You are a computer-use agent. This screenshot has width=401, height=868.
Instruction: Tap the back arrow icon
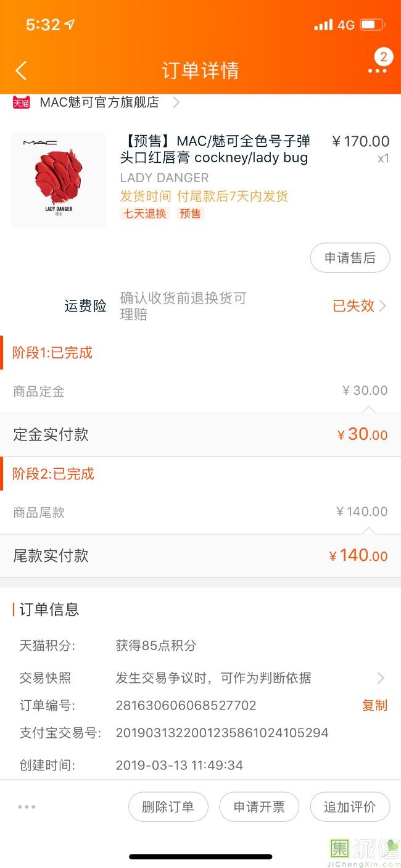tap(21, 70)
